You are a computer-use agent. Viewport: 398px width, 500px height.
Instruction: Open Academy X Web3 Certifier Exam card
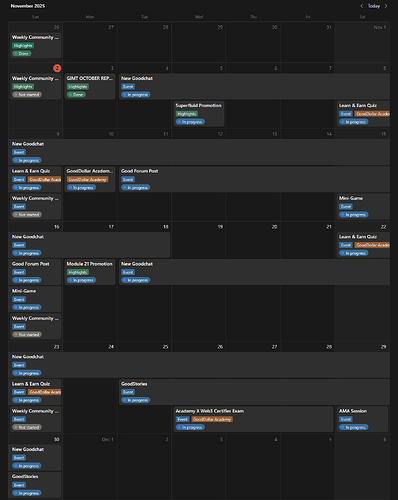tap(253, 419)
